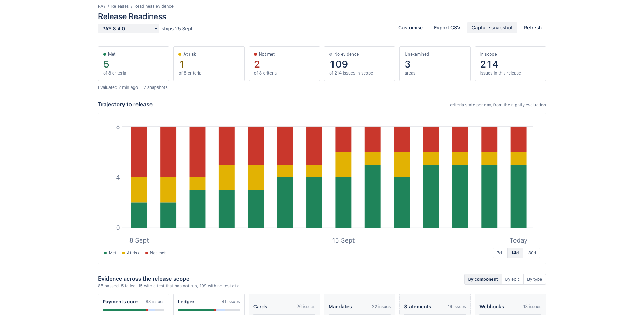Switch chart range to 30d
Screen dimensions: 644x315
point(532,253)
